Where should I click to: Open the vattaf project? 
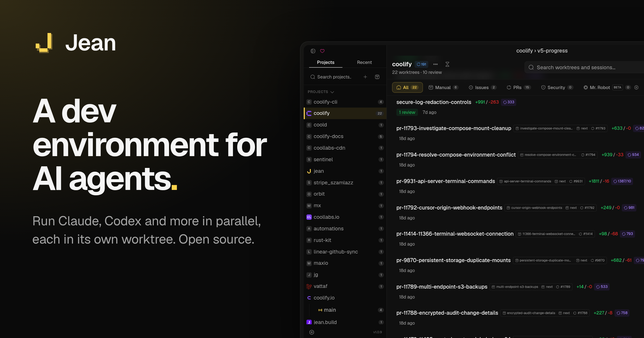[345, 286]
